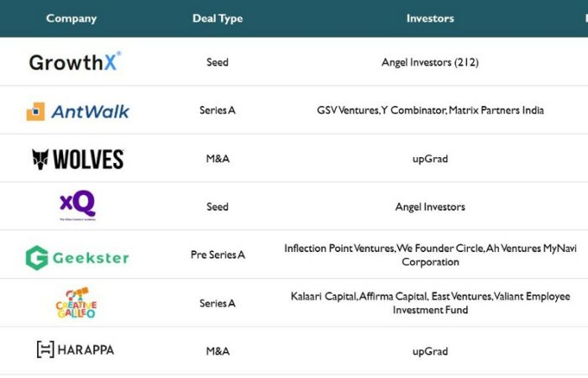The image size is (588, 378).
Task: Click upGrad in the Harappa row
Action: 430,351
